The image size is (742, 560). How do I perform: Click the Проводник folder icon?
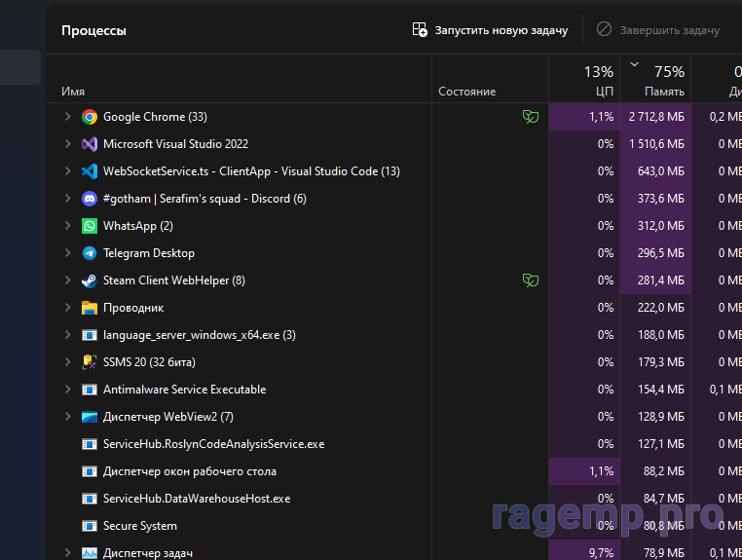pos(90,308)
